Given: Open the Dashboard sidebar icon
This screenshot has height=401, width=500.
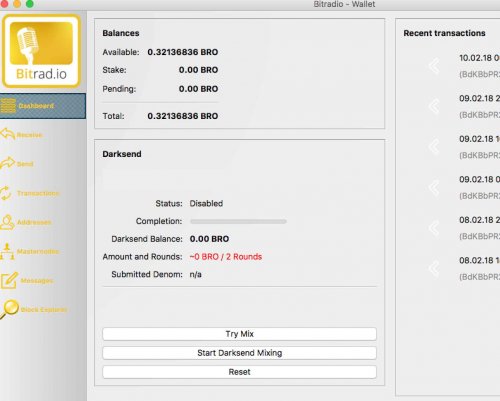Looking at the screenshot, I should pos(8,106).
